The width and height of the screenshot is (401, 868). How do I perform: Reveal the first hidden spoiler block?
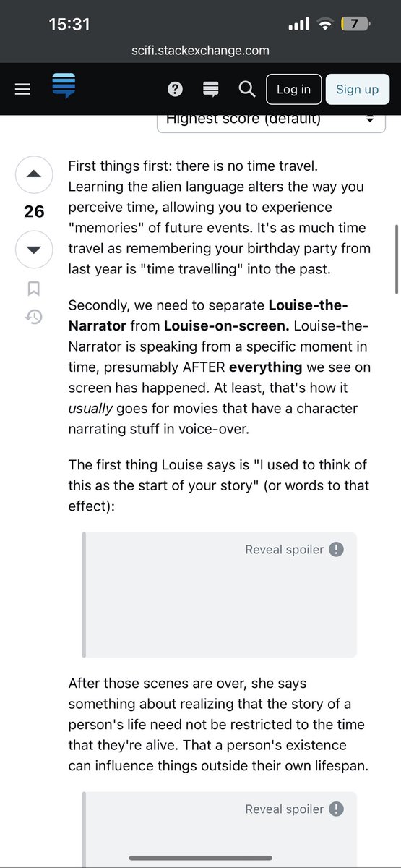click(x=220, y=595)
